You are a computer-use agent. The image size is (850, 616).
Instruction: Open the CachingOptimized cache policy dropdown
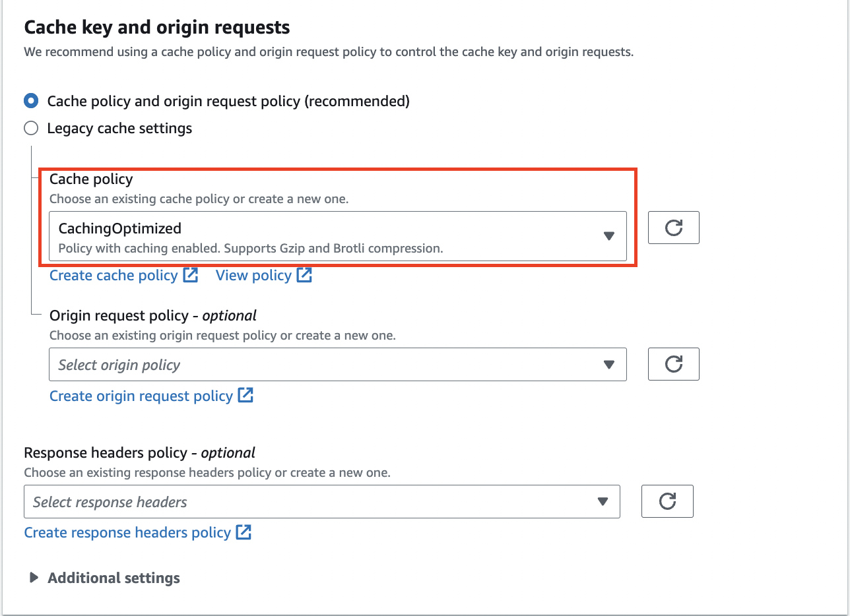click(330, 236)
